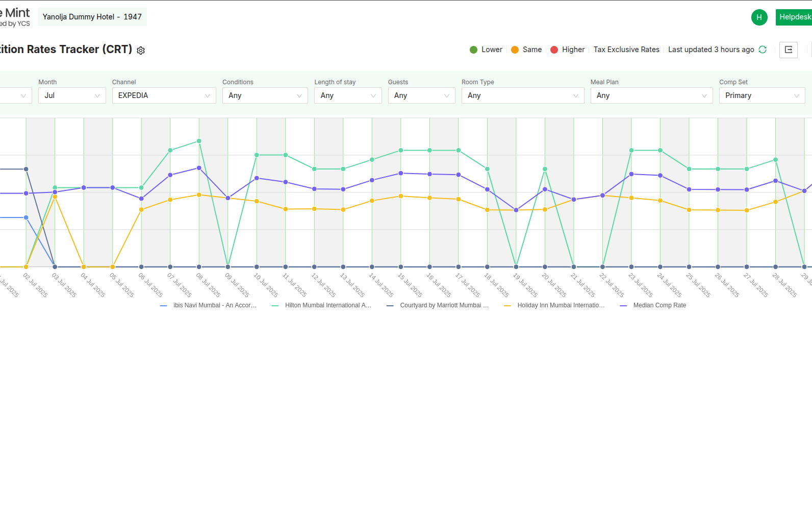Viewport: 812px width, 509px height.
Task: Click the 10 Jul 2025 axis label
Action: point(266,285)
